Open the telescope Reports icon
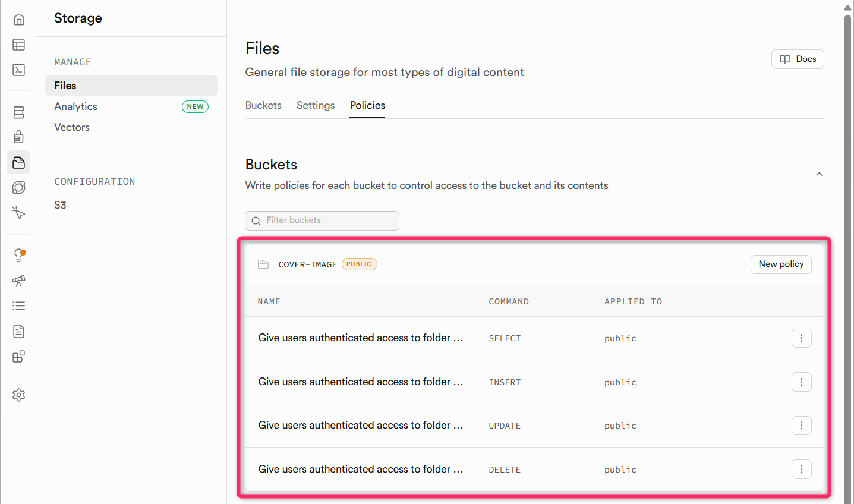Viewport: 854px width, 504px height. point(19,281)
